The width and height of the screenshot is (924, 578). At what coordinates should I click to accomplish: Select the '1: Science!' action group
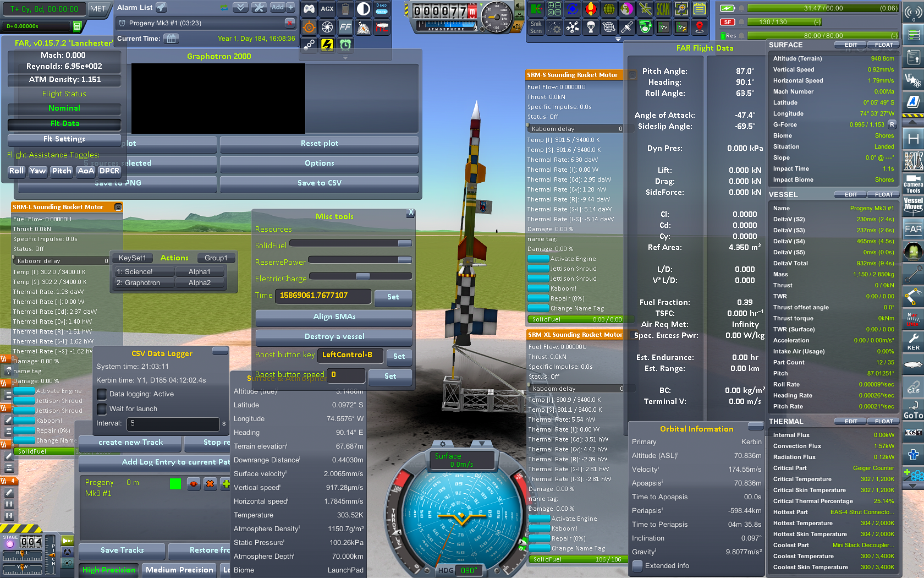click(x=145, y=271)
